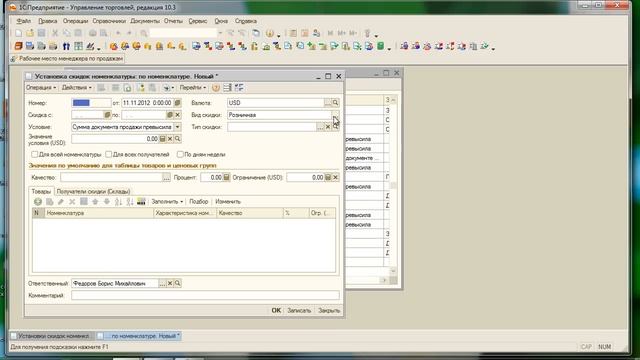Click the magnifier beside the USD currency field

(335, 103)
